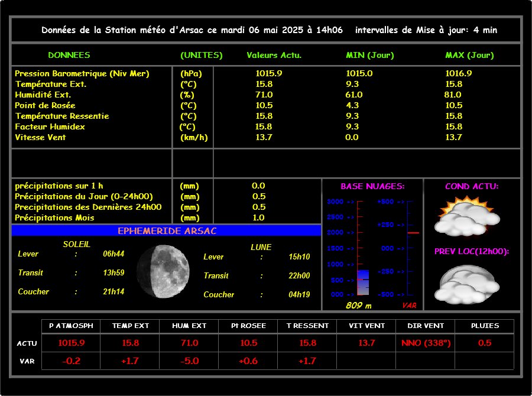
Task: Click the moonset time 04h19
Action: coord(299,295)
